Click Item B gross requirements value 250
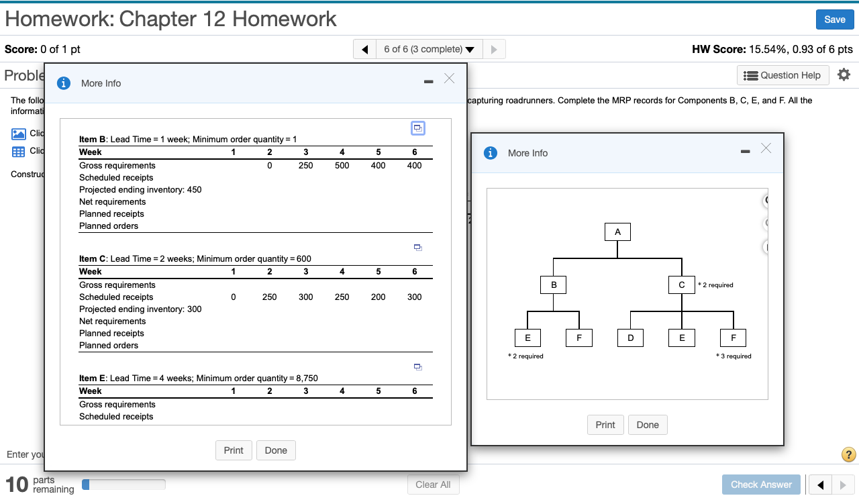The width and height of the screenshot is (859, 504). (x=306, y=166)
